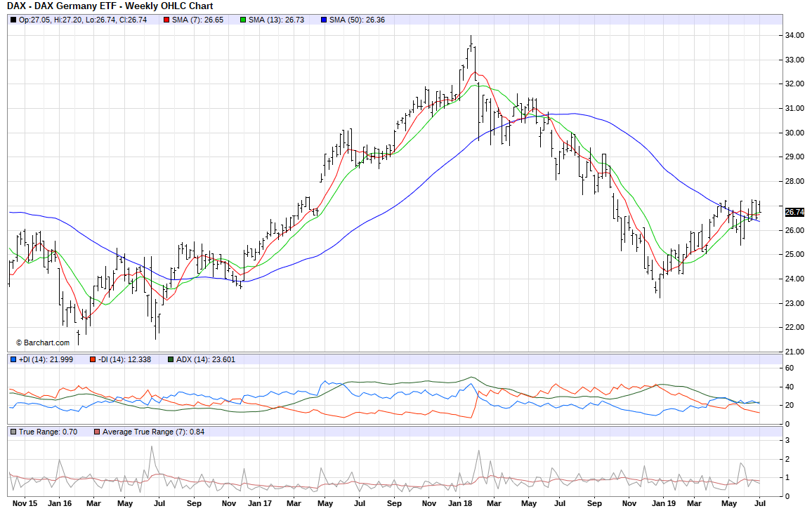
Task: Click the gray True Range legend swatch
Action: [x=13, y=431]
